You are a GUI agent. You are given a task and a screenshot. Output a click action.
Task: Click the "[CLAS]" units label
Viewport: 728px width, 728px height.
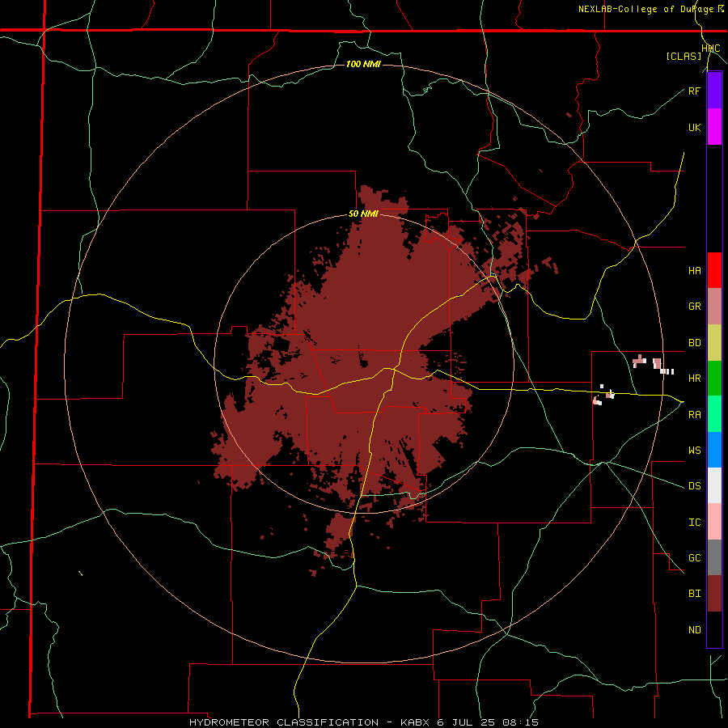(x=684, y=57)
